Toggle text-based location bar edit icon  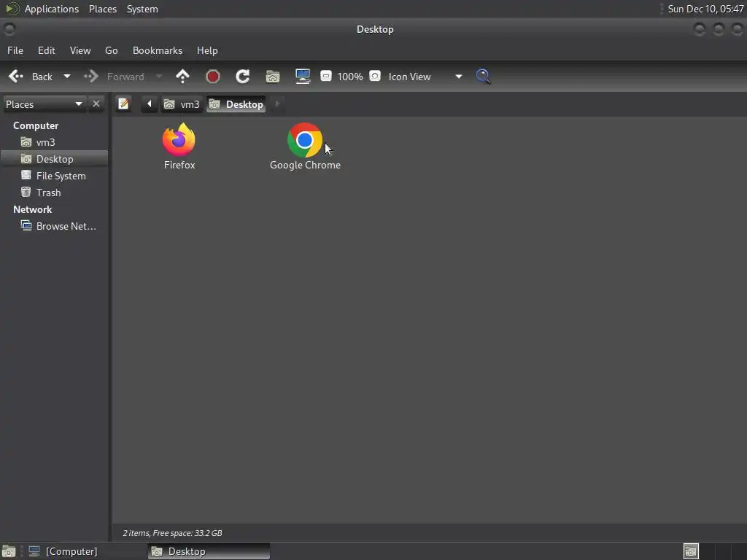click(123, 104)
